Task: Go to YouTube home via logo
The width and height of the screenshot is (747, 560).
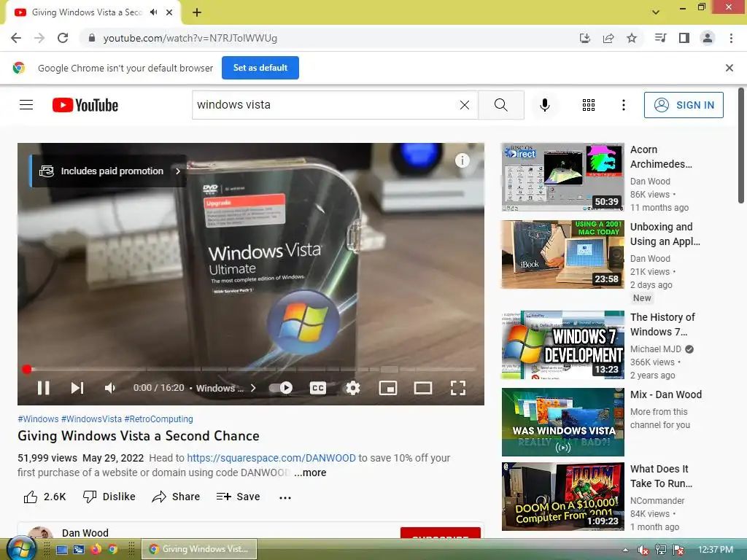Action: [x=85, y=105]
